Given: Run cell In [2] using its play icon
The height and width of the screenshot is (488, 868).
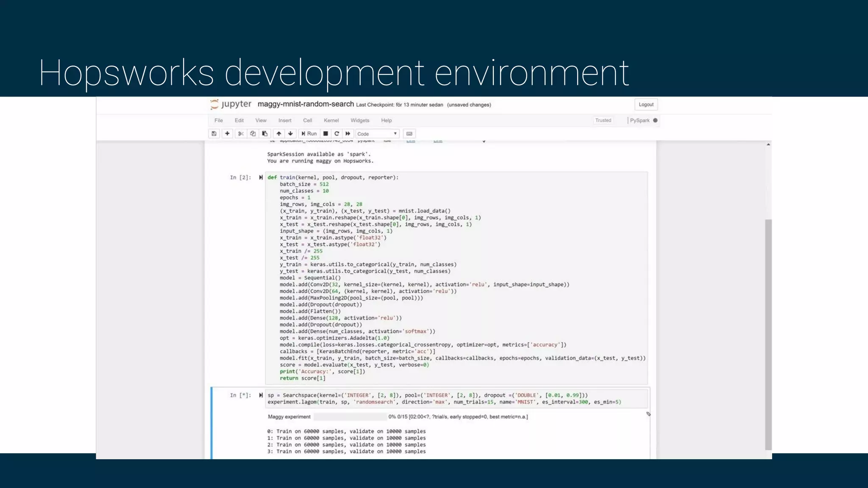Looking at the screenshot, I should [261, 177].
